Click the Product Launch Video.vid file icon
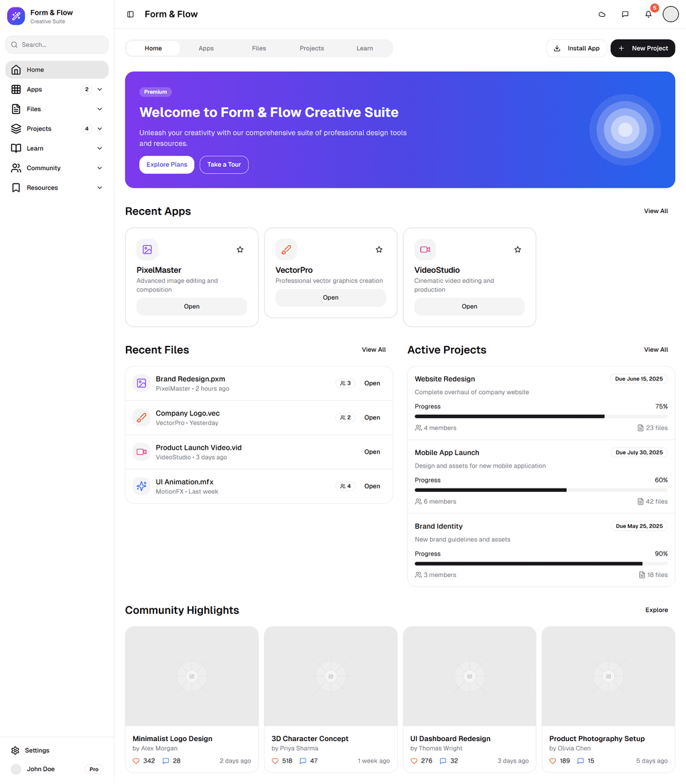 pos(141,452)
